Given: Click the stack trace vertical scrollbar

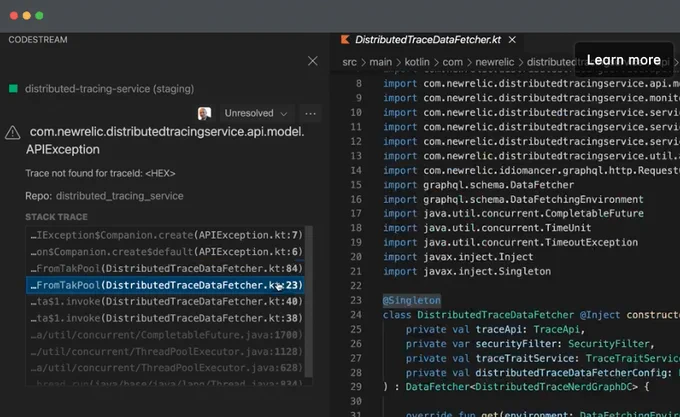Looking at the screenshot, I should [x=309, y=301].
